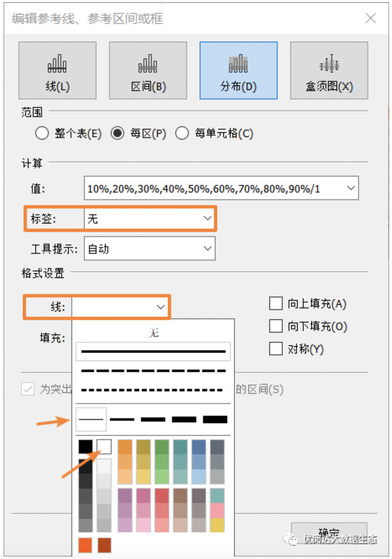Select 每单元格(C) scope radio button
The height and width of the screenshot is (559, 392).
click(x=182, y=133)
